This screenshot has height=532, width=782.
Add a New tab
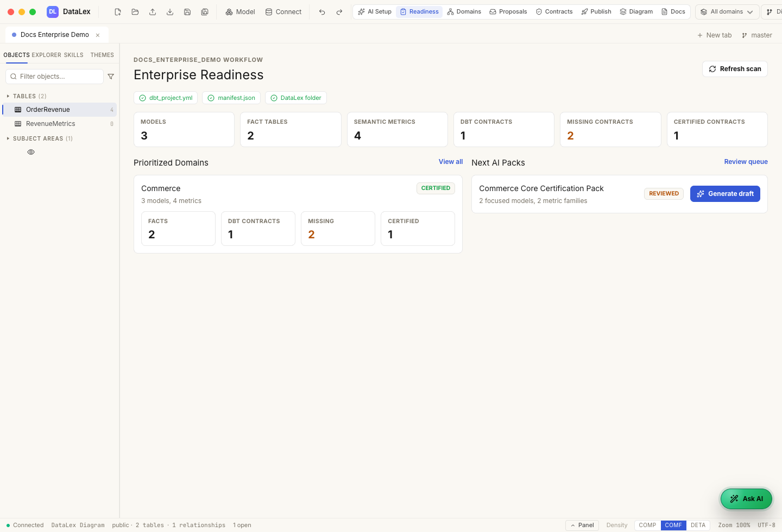coord(714,35)
